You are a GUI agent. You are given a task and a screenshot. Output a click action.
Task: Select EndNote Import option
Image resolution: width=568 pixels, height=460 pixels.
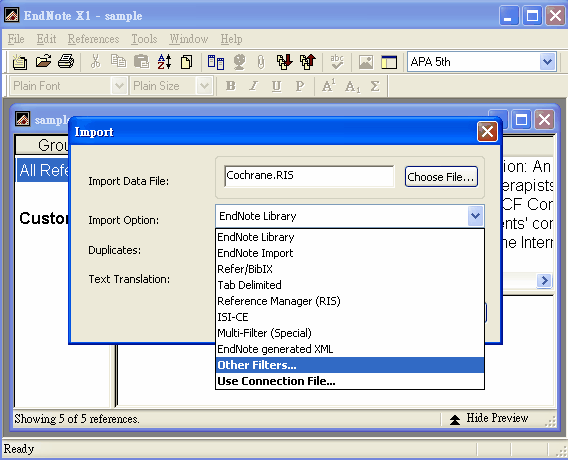click(x=350, y=253)
